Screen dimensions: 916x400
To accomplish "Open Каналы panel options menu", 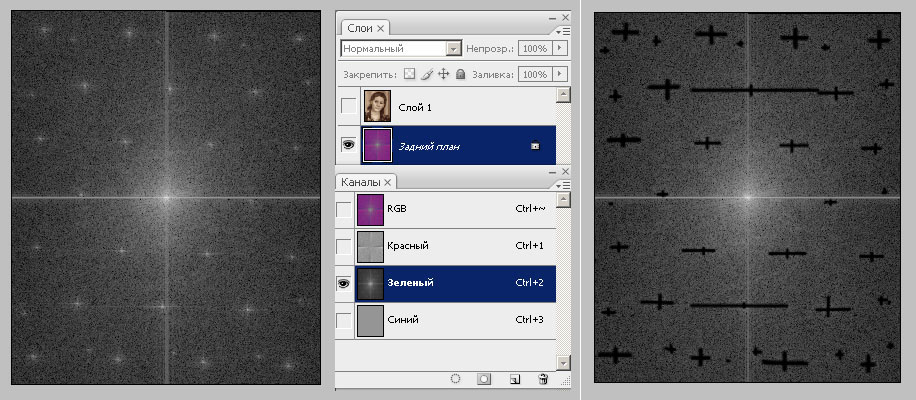I will (x=563, y=185).
